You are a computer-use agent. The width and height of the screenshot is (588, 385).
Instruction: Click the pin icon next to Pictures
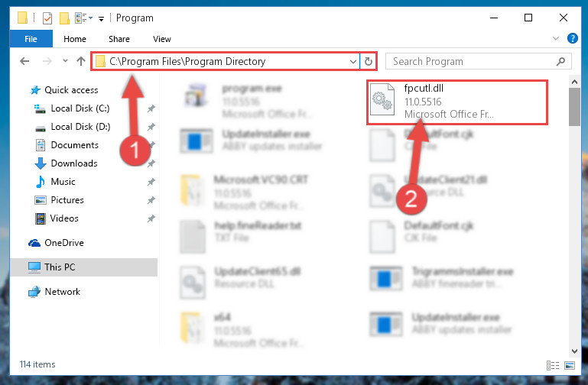(x=151, y=200)
